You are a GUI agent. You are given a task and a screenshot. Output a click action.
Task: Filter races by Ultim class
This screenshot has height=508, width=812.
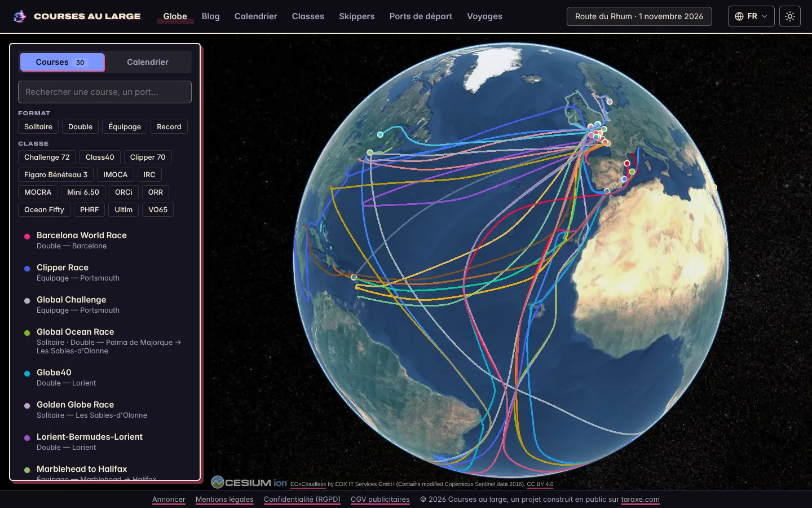coord(123,210)
